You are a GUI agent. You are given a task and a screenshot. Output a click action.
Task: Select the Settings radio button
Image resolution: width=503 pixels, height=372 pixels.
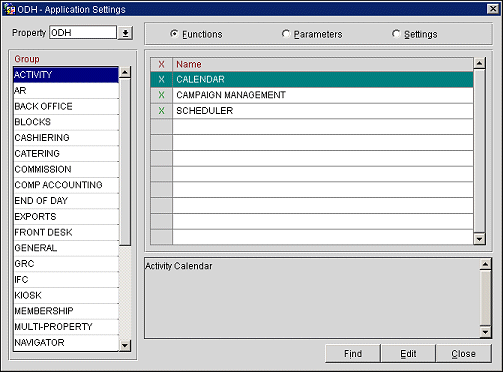[396, 34]
